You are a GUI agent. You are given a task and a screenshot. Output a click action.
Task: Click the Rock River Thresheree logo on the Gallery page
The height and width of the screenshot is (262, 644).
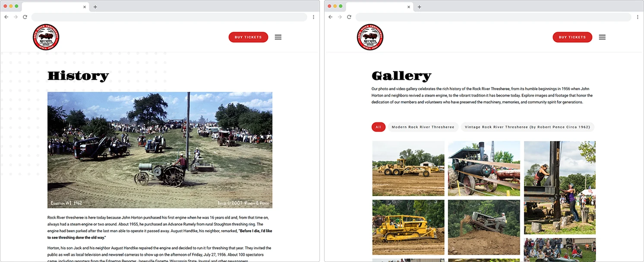pyautogui.click(x=370, y=37)
